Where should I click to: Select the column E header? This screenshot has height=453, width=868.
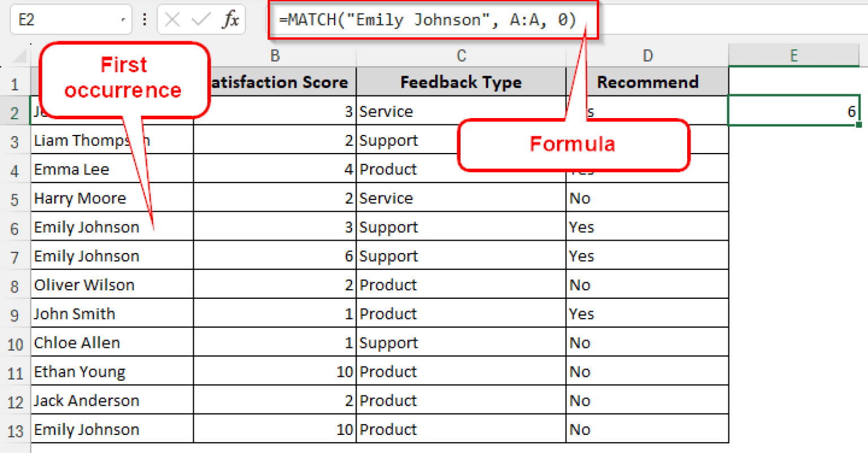794,55
